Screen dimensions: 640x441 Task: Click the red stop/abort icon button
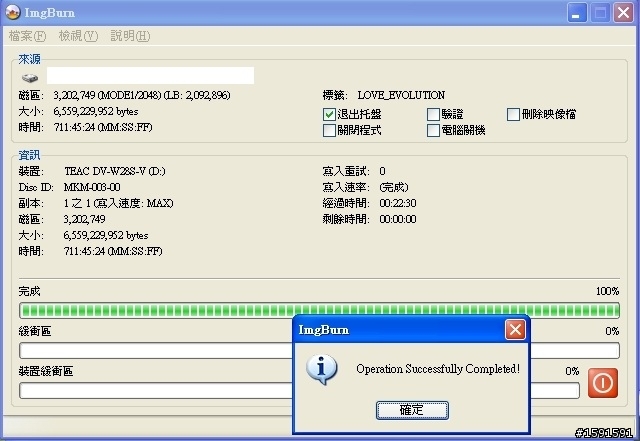603,383
